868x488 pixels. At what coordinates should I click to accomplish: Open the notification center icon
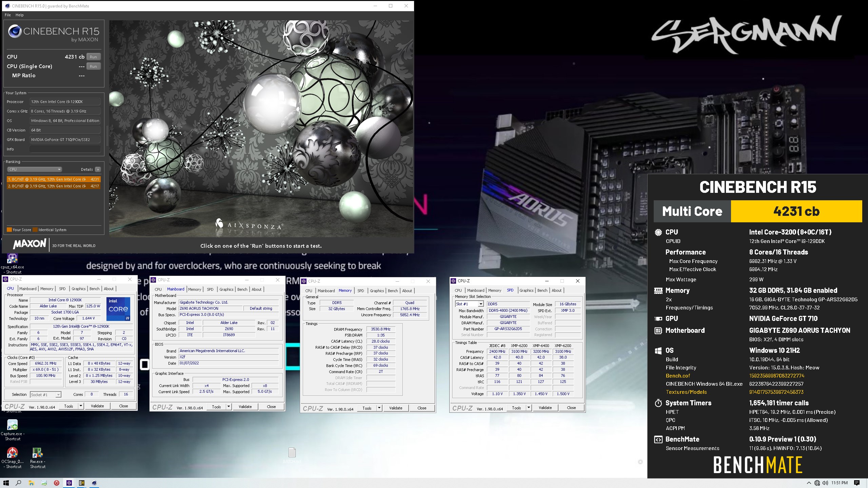tap(857, 483)
